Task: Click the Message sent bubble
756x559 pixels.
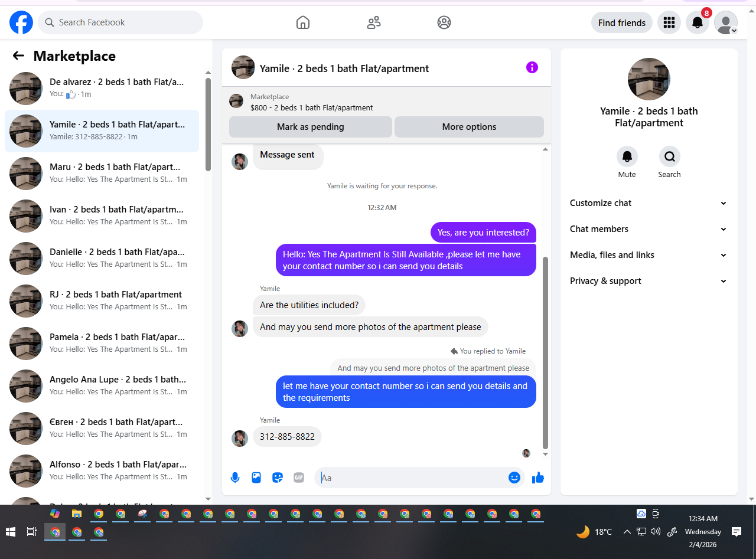Action: pos(288,155)
